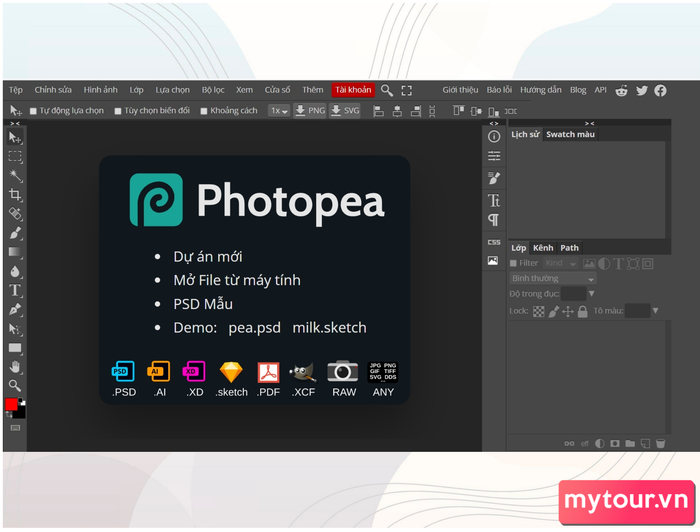Viewport: 700px width, 532px height.
Task: Open the Reddit link icon
Action: click(621, 91)
